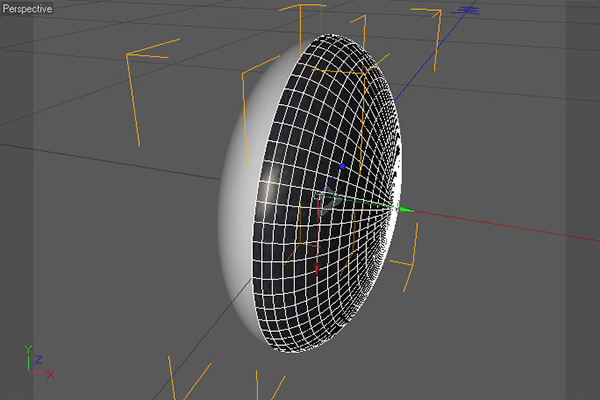
Task: Click the XYZ world axis indicator
Action: (x=39, y=362)
